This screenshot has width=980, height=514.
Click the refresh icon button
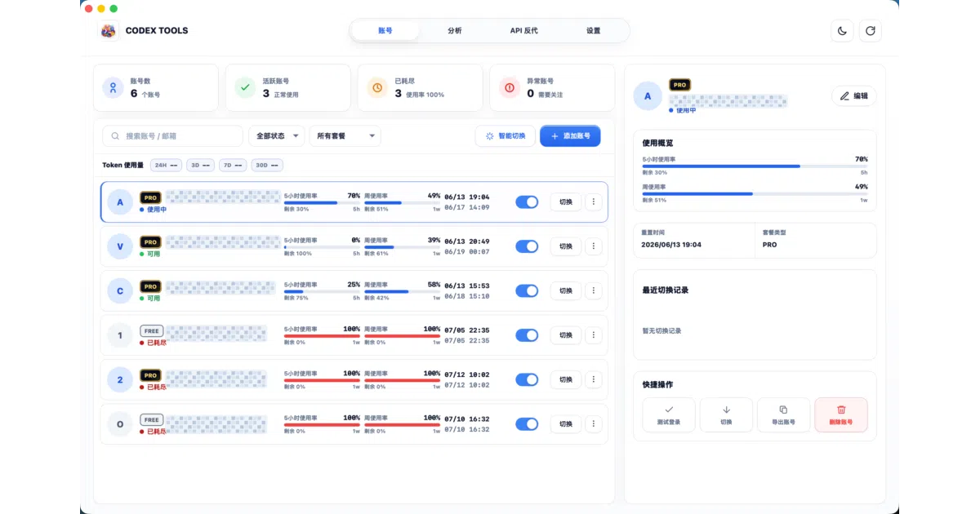point(871,31)
